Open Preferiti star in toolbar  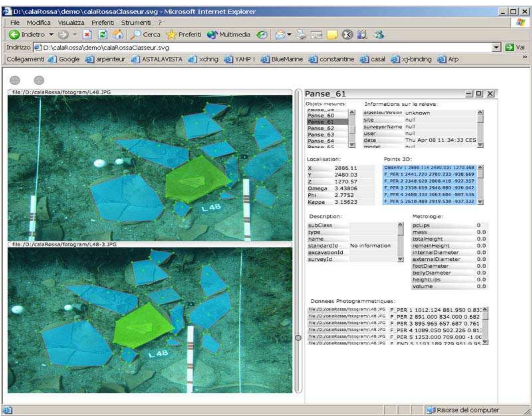coord(171,35)
